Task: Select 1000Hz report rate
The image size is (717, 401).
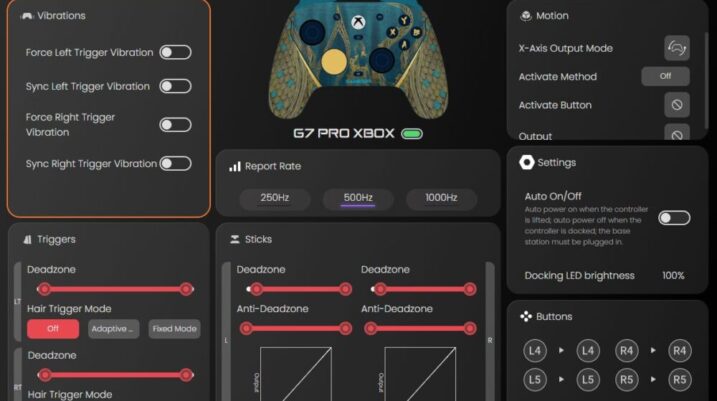Action: click(441, 198)
